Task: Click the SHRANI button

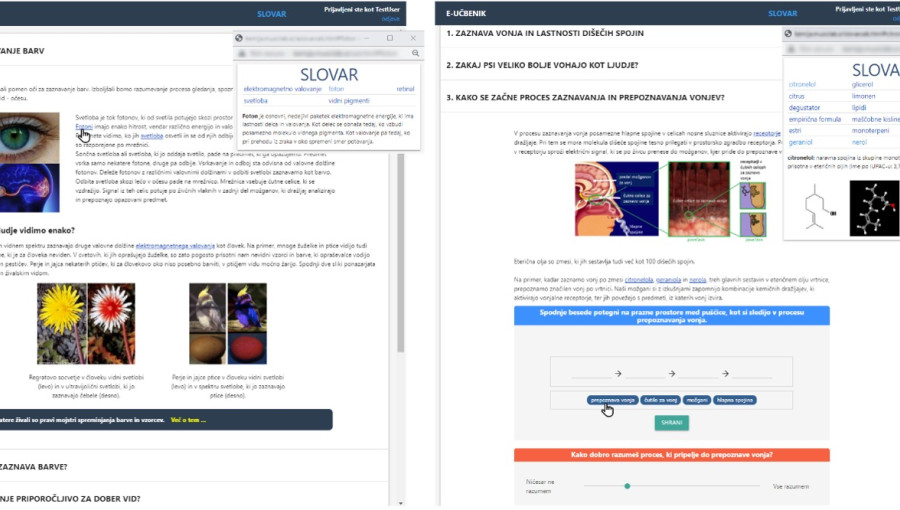Action: tap(672, 423)
